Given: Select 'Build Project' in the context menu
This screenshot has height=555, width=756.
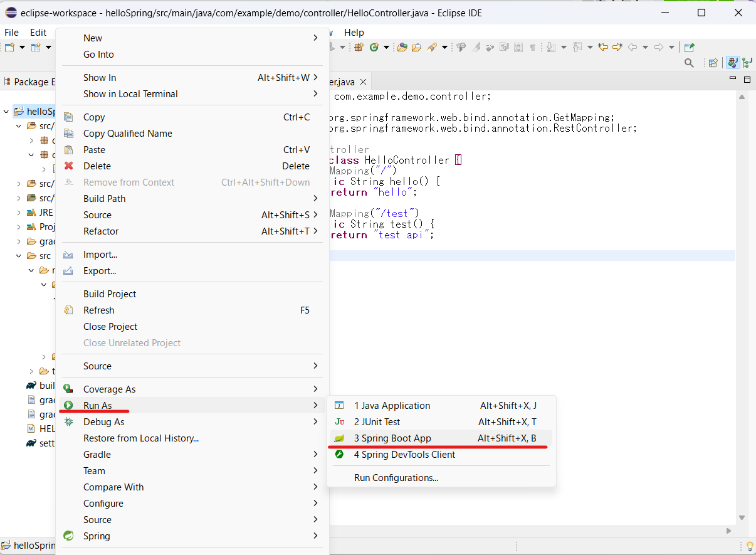Looking at the screenshot, I should pyautogui.click(x=110, y=293).
